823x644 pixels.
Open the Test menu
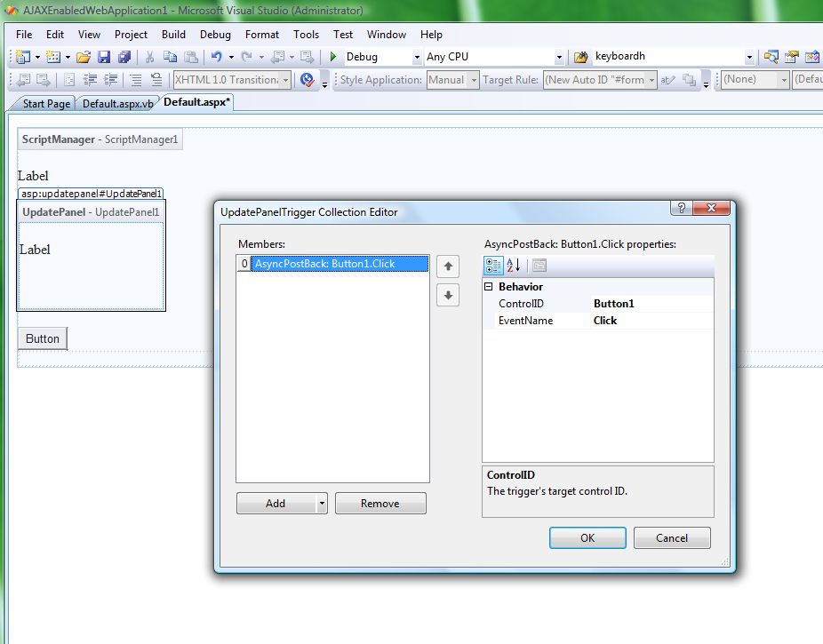pos(343,35)
